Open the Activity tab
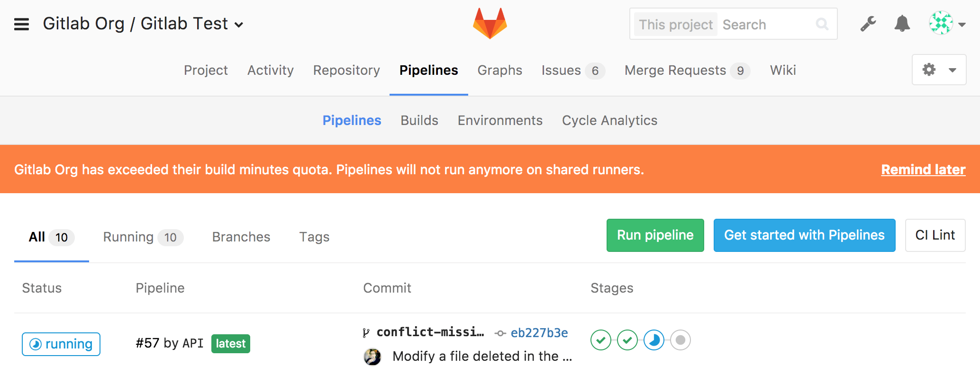 click(x=271, y=70)
